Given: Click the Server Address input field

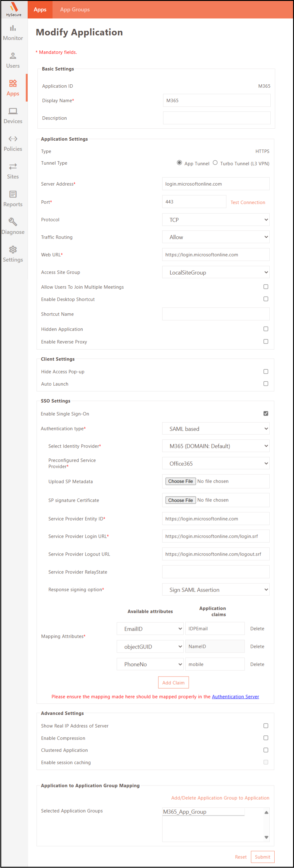Looking at the screenshot, I should point(215,184).
